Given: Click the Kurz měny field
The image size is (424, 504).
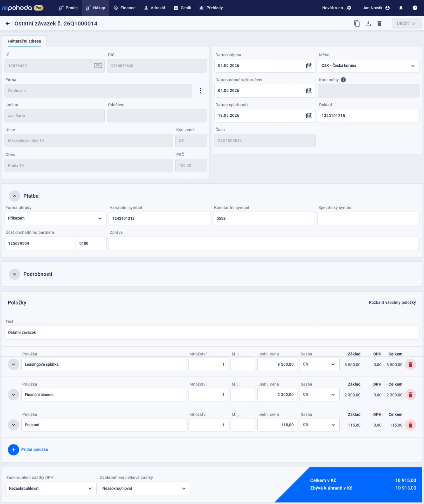Looking at the screenshot, I should (369, 91).
